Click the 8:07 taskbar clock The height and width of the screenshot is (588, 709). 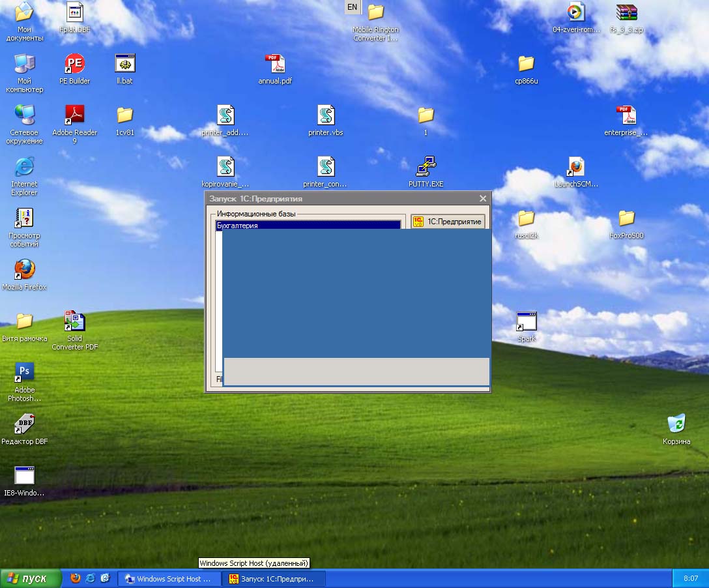pyautogui.click(x=691, y=578)
